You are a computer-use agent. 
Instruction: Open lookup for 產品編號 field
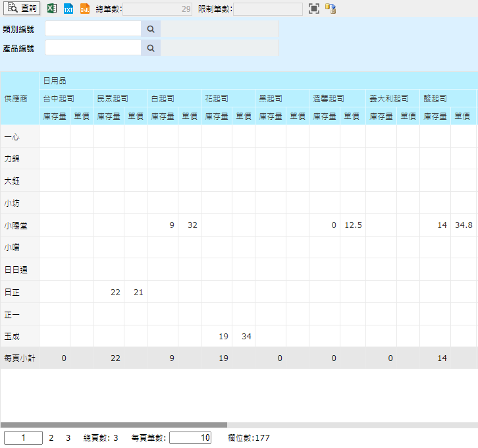coord(151,48)
